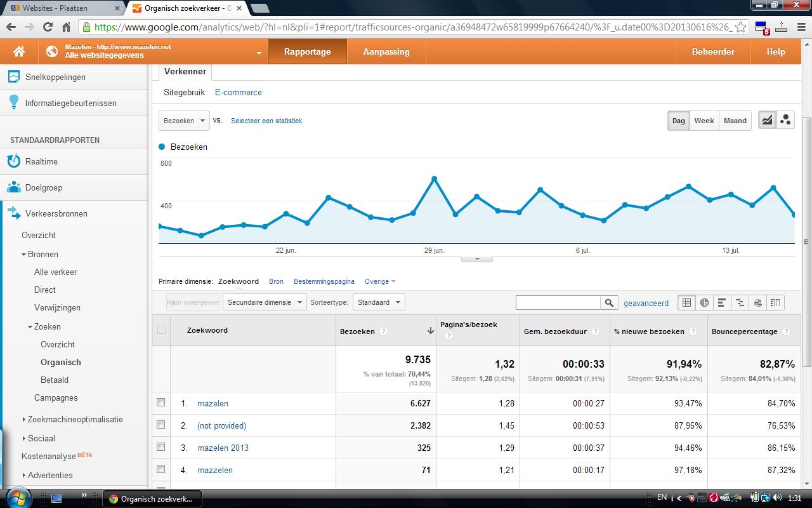
Task: Open Help menu
Action: (776, 51)
